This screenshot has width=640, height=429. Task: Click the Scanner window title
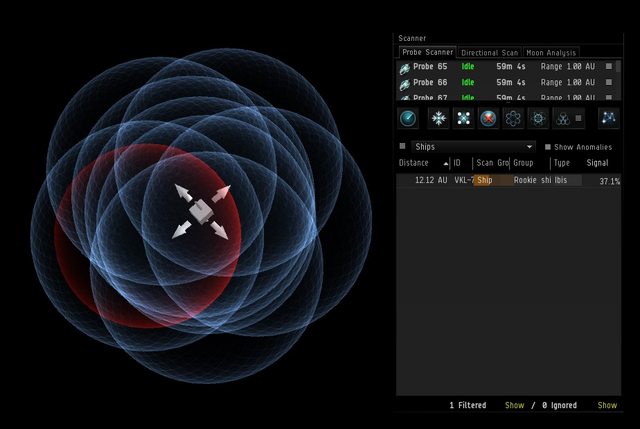412,38
